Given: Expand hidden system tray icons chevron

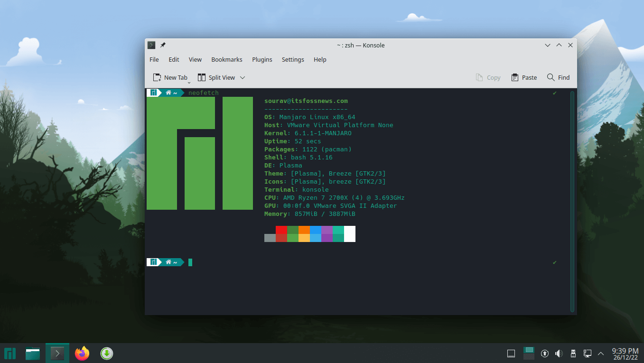Looking at the screenshot, I should coord(601,353).
